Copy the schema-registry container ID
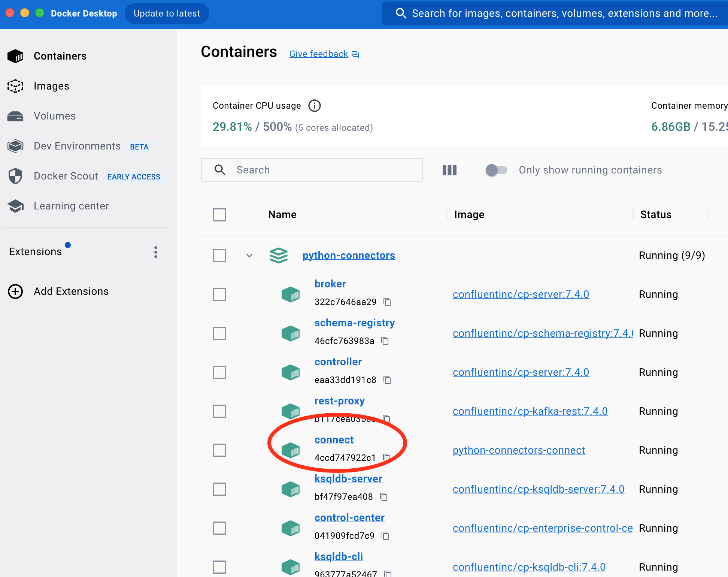Screen dimensions: 728x577 385,341
